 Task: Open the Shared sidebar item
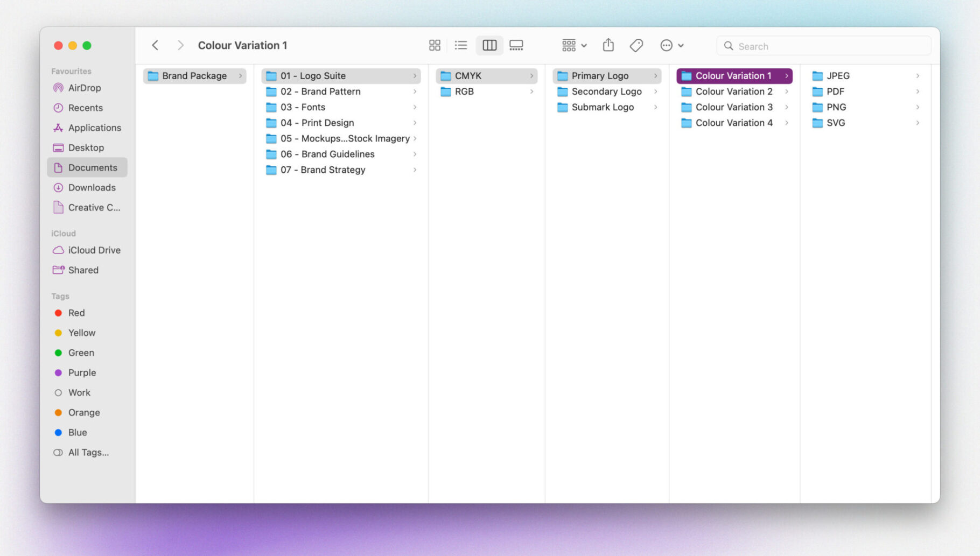click(87, 270)
